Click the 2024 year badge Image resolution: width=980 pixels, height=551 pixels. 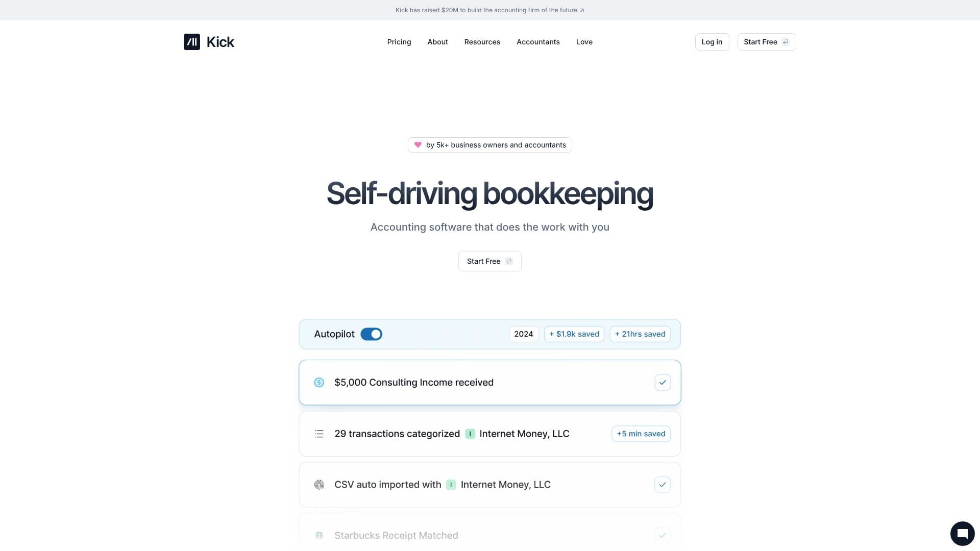[524, 334]
